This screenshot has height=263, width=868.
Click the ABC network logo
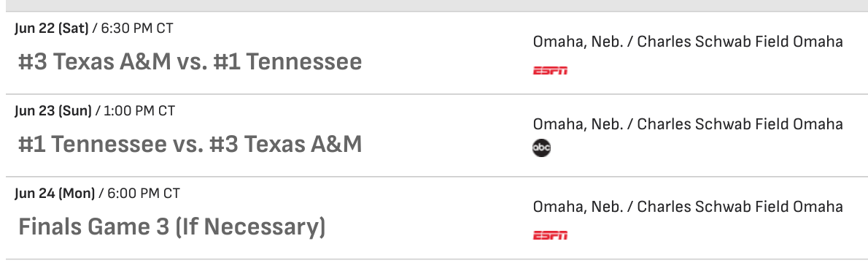click(x=541, y=148)
